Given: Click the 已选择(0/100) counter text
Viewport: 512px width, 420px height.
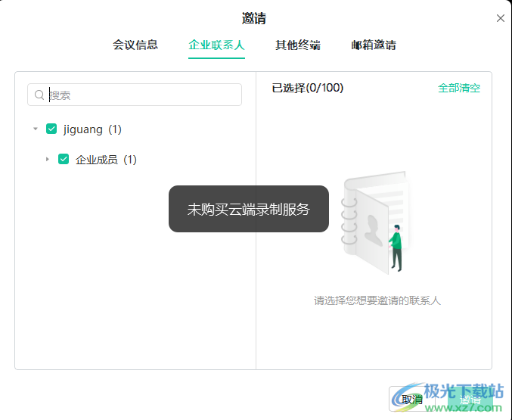Looking at the screenshot, I should click(308, 88).
